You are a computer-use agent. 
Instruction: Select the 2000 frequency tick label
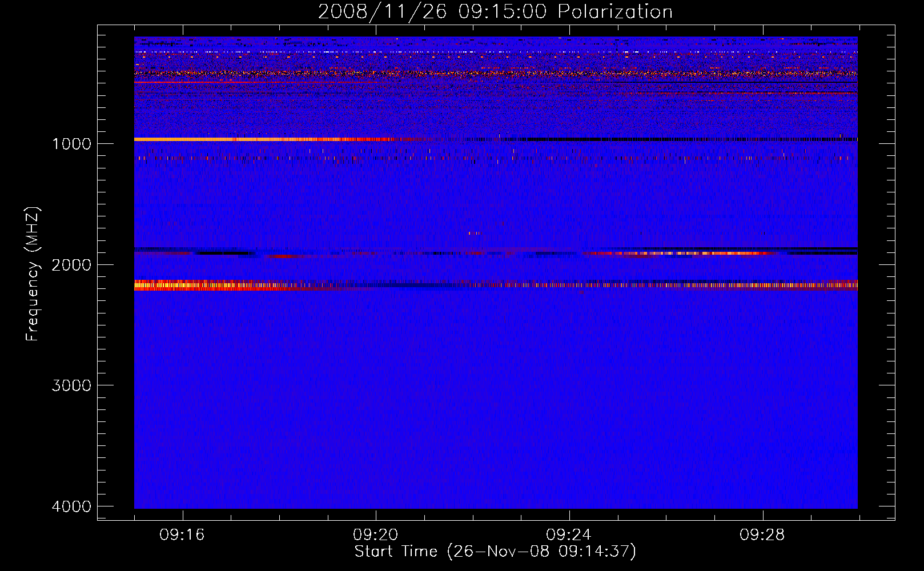point(71,265)
